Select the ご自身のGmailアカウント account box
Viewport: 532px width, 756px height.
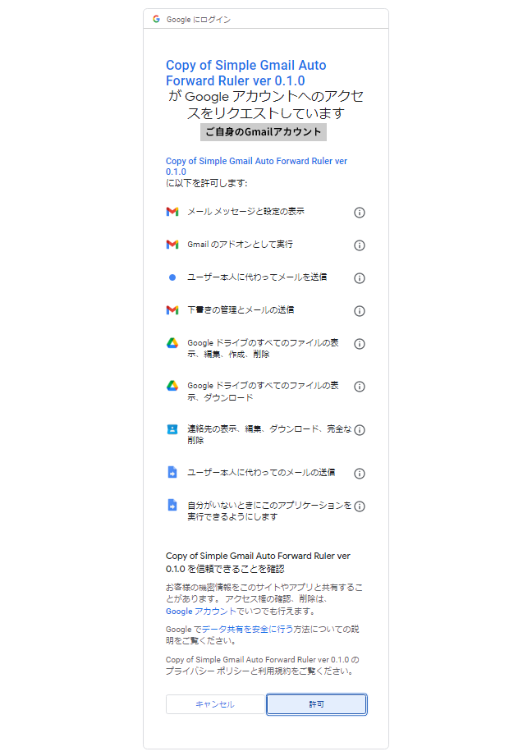pos(264,132)
